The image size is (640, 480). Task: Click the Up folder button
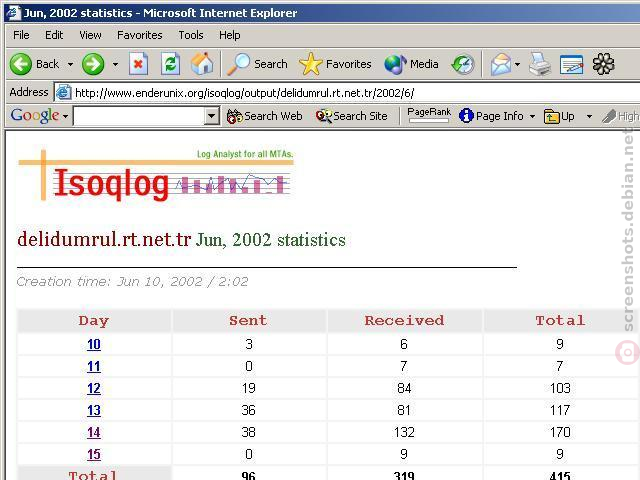tap(559, 116)
